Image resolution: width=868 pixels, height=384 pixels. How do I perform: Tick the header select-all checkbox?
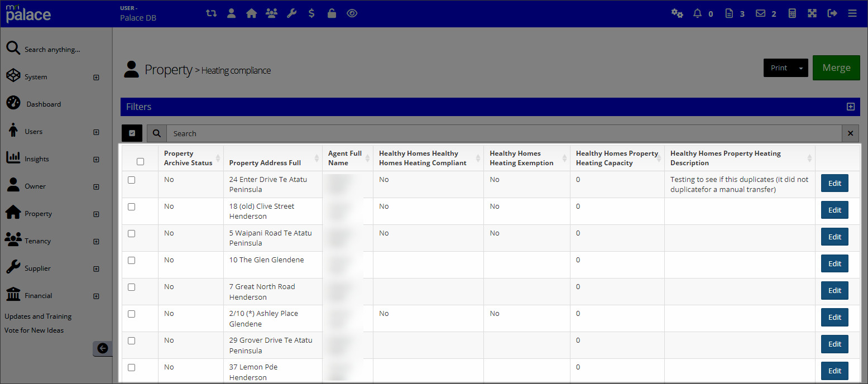[x=141, y=162]
